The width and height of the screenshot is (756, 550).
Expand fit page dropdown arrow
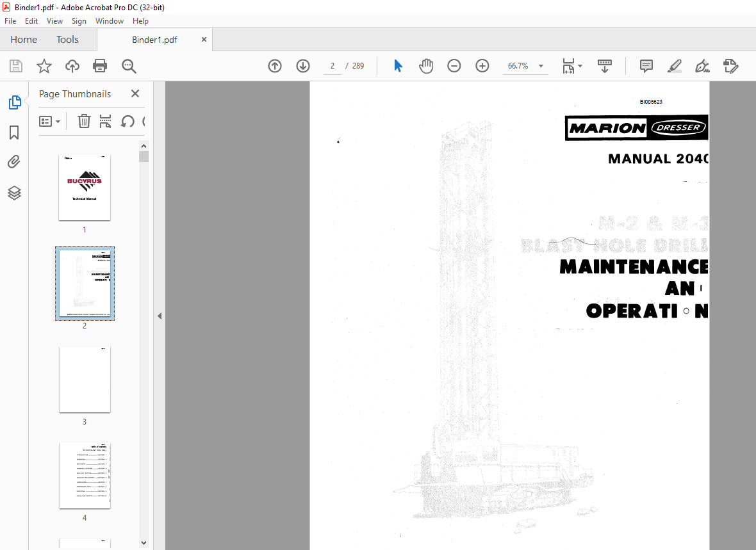580,66
